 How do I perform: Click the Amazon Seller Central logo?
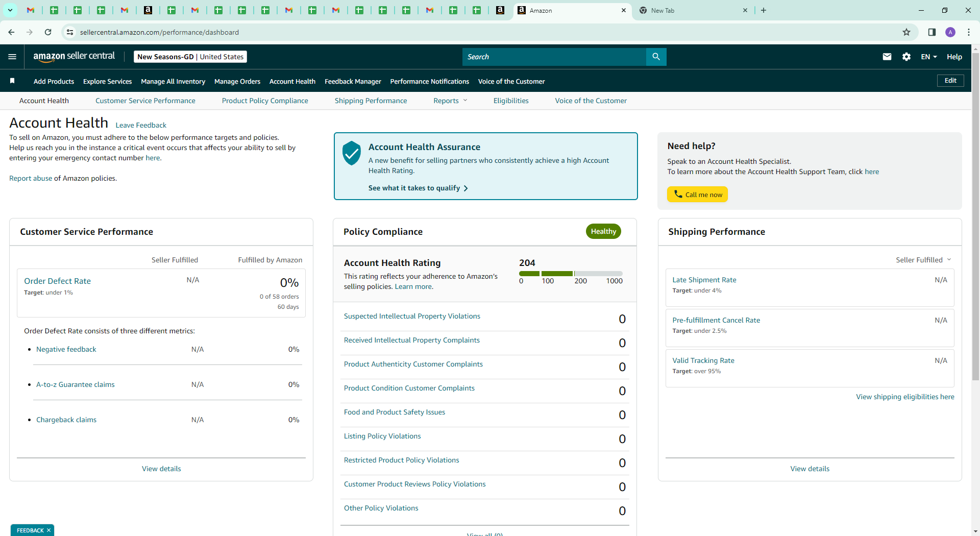(x=74, y=57)
